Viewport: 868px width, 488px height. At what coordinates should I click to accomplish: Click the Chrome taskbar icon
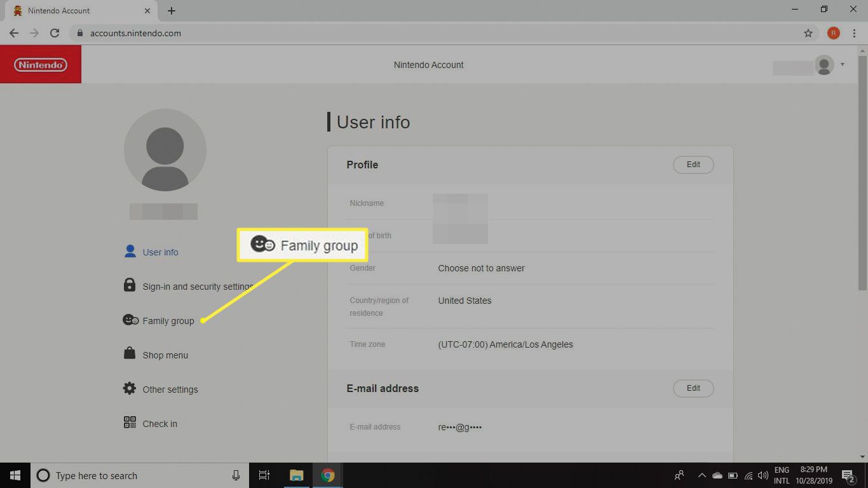tap(328, 475)
